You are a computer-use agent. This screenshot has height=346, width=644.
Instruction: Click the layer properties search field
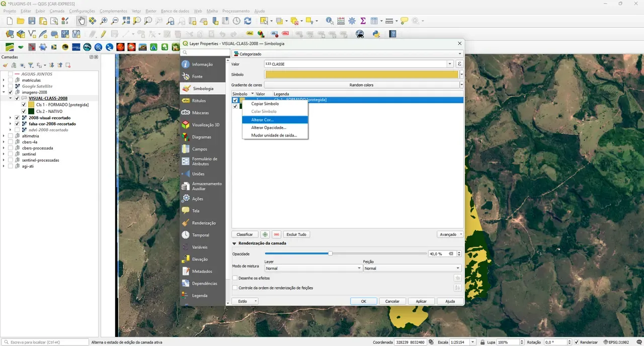205,52
